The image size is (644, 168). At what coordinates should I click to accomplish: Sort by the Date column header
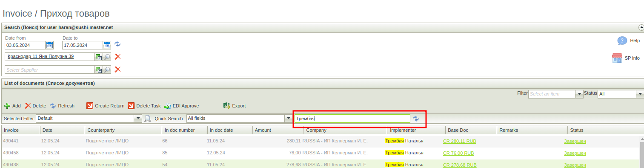click(x=62, y=130)
